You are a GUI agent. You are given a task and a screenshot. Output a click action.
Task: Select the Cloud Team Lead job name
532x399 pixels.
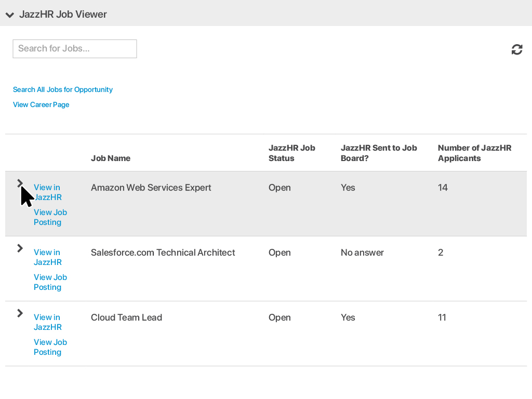[126, 318]
